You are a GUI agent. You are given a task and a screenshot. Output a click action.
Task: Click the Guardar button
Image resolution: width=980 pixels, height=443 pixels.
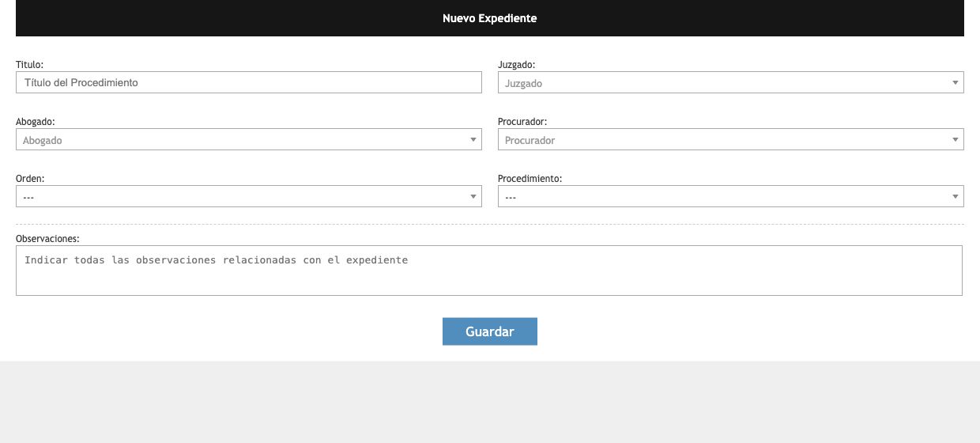[x=490, y=331]
